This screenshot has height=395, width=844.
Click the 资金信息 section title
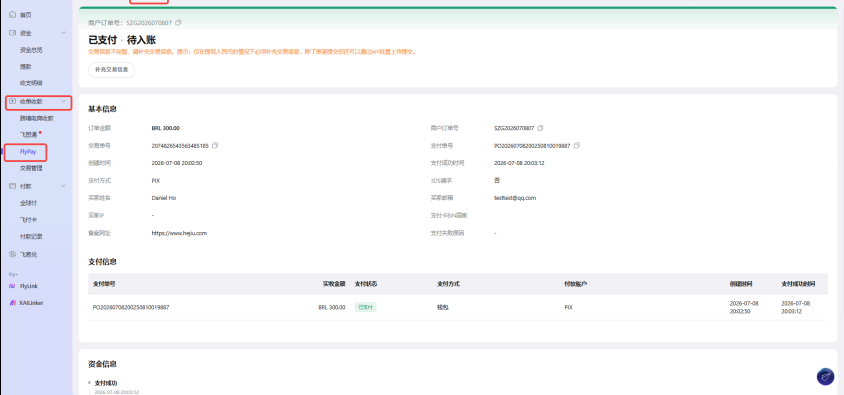click(x=102, y=364)
